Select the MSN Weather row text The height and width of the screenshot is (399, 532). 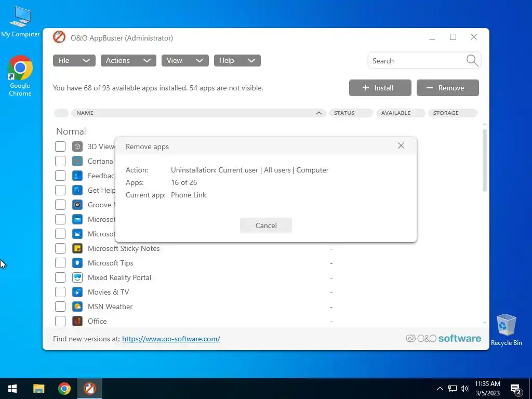point(110,307)
